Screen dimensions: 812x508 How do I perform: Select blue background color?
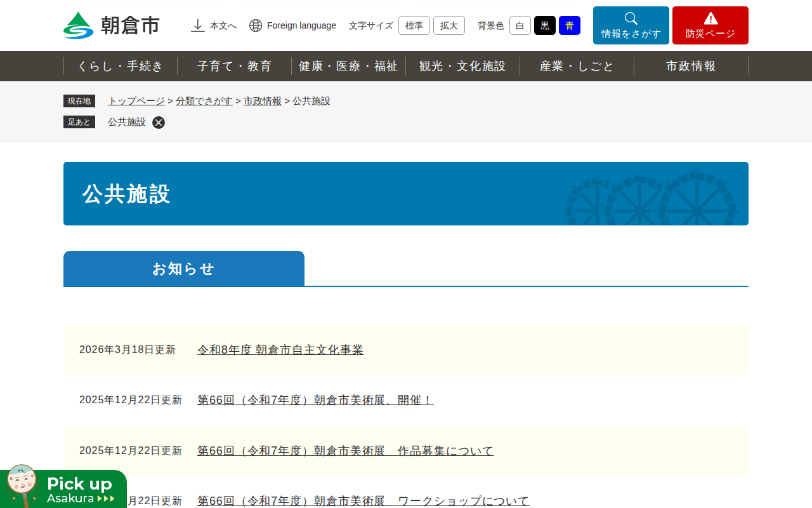tap(569, 25)
